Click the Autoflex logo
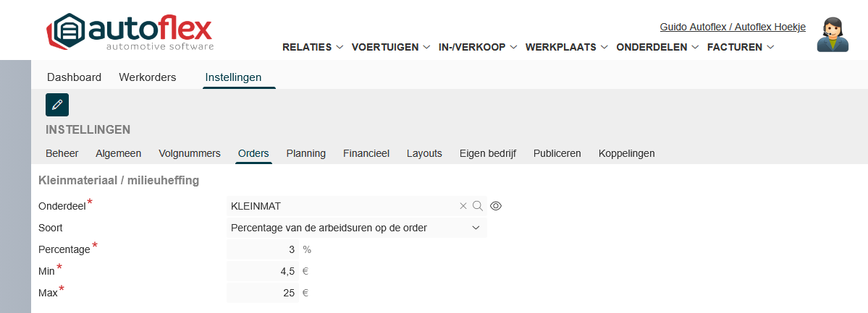This screenshot has height=313, width=868. (130, 32)
